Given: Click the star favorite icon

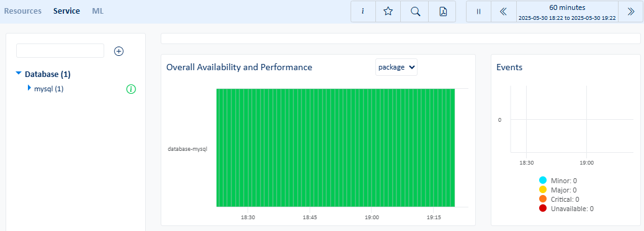Looking at the screenshot, I should (x=388, y=12).
